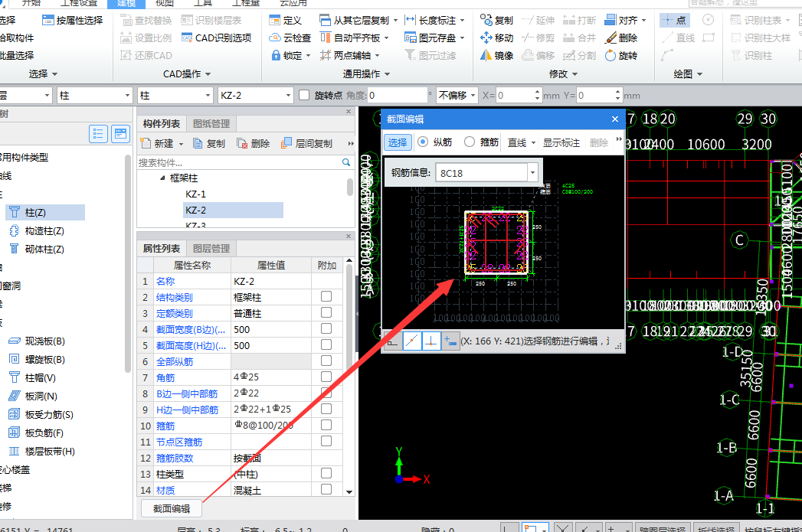Screen dimensions: 802x532
Task: Click the 长度标注 tool
Action: point(434,21)
